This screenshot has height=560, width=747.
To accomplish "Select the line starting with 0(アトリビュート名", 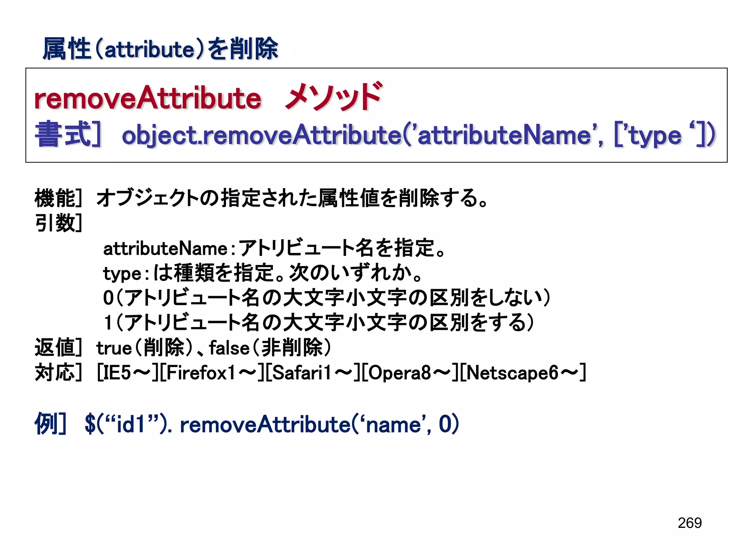I will tap(327, 297).
